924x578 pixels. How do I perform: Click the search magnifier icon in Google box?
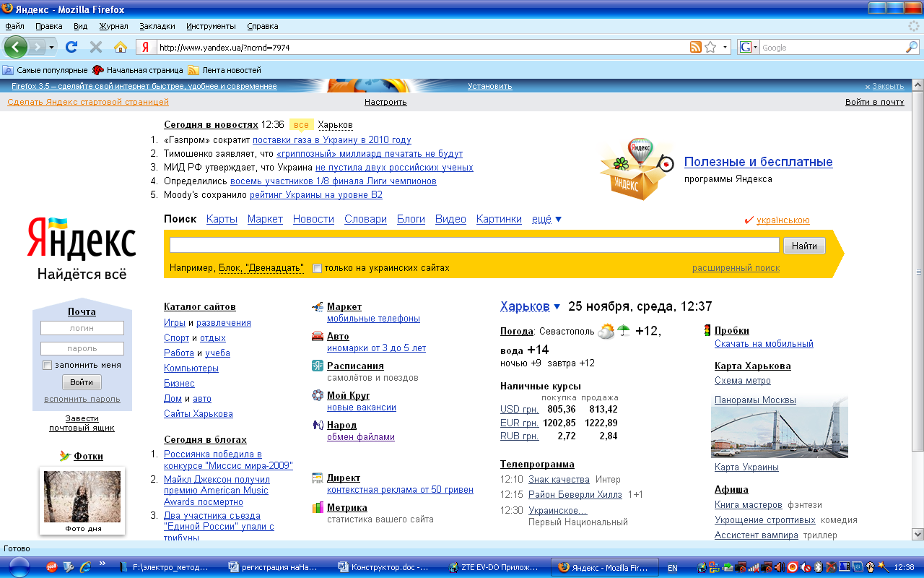tap(912, 47)
